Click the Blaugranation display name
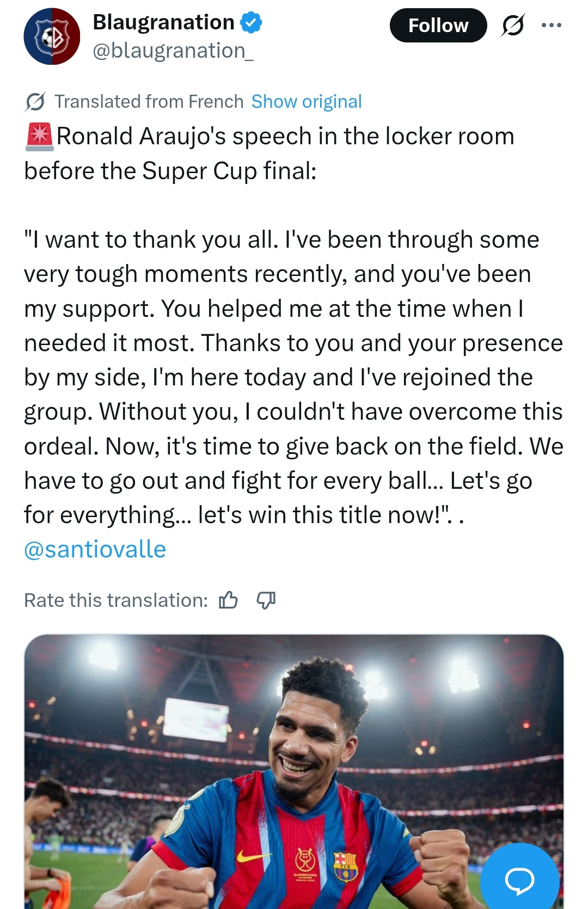 coord(163,22)
